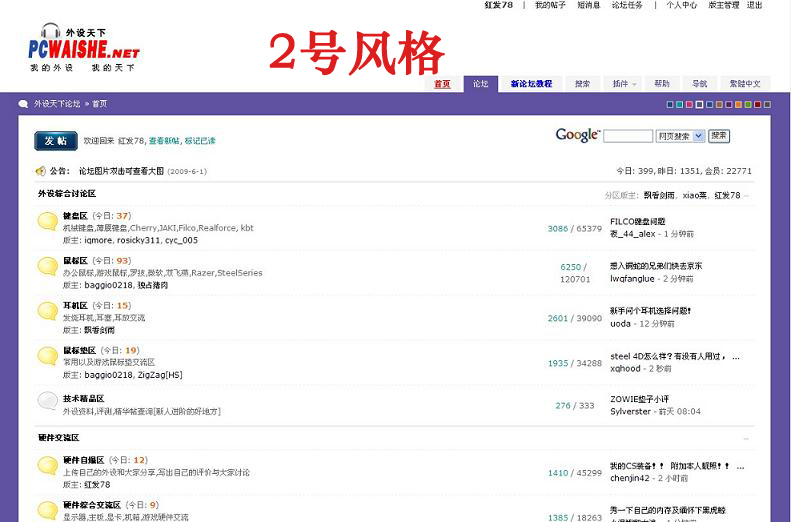Screen dimensions: 791x522
Task: Click the Google search text field
Action: tap(628, 136)
